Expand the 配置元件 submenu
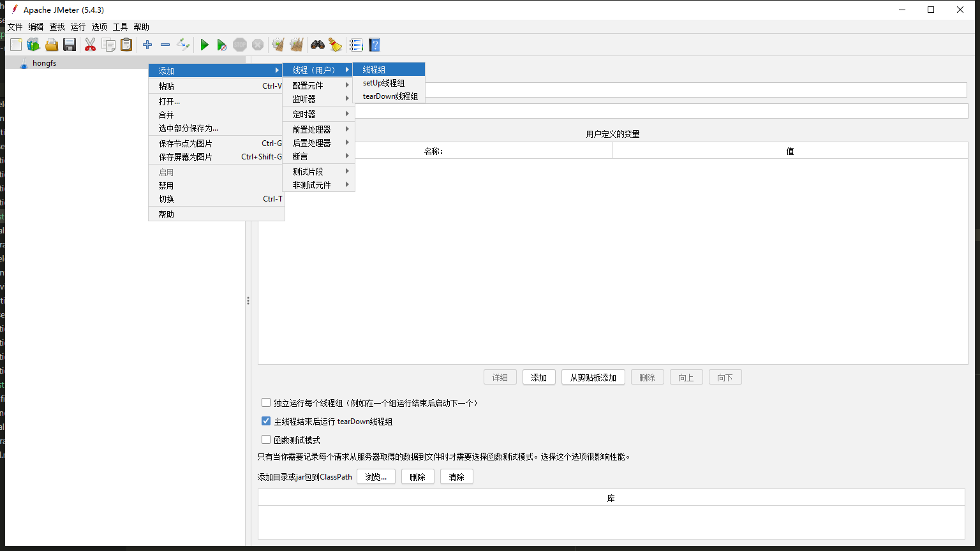 pos(318,85)
